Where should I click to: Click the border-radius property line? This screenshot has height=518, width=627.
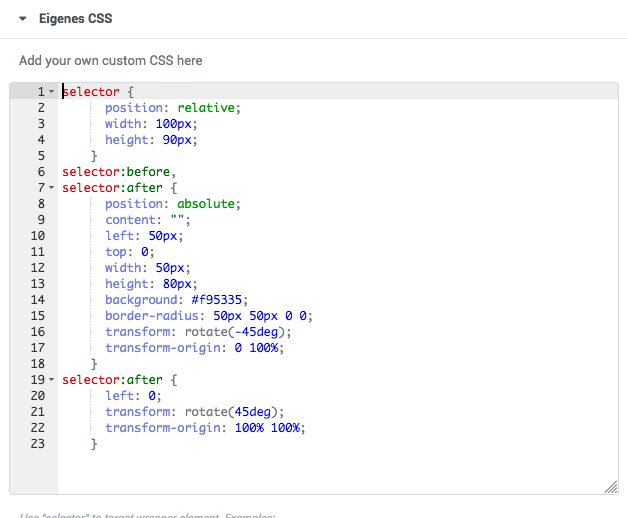208,316
